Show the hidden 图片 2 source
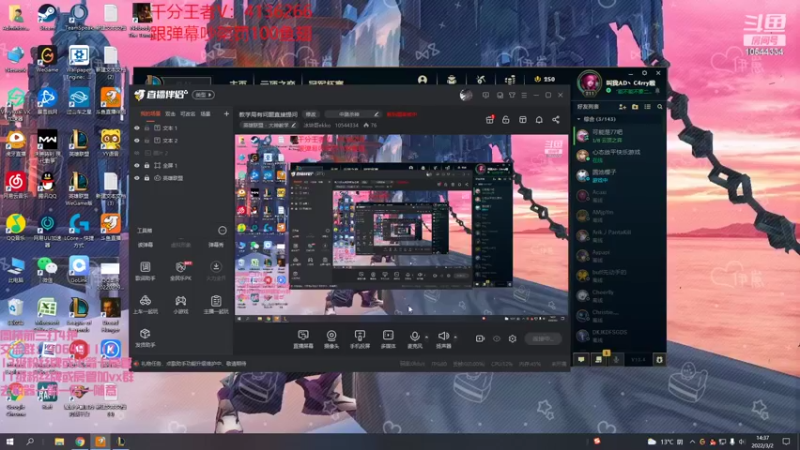The width and height of the screenshot is (800, 450). 137,153
